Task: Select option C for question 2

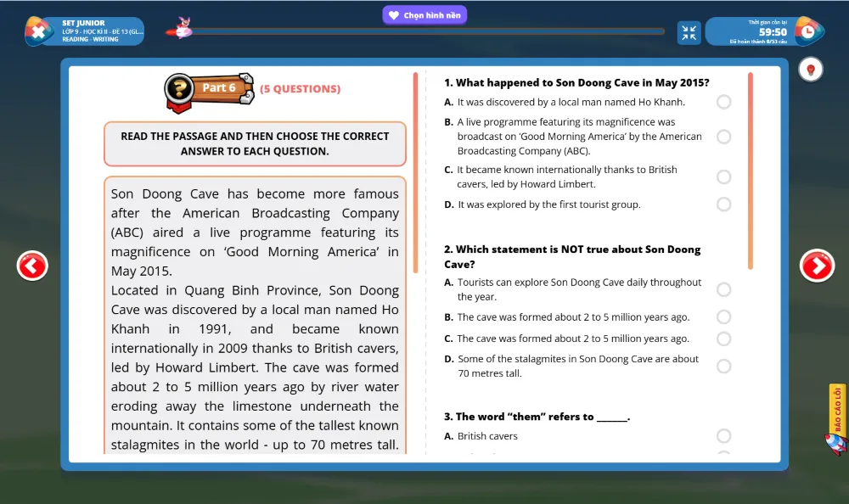Action: (723, 339)
